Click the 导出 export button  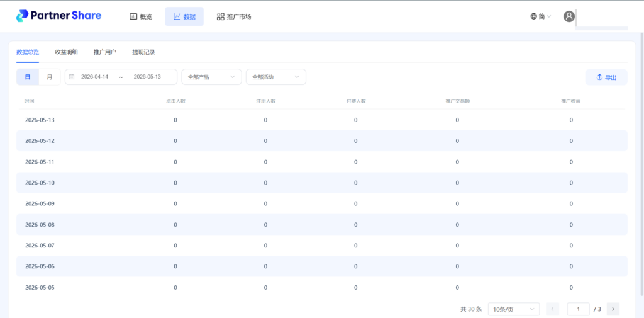click(x=606, y=77)
